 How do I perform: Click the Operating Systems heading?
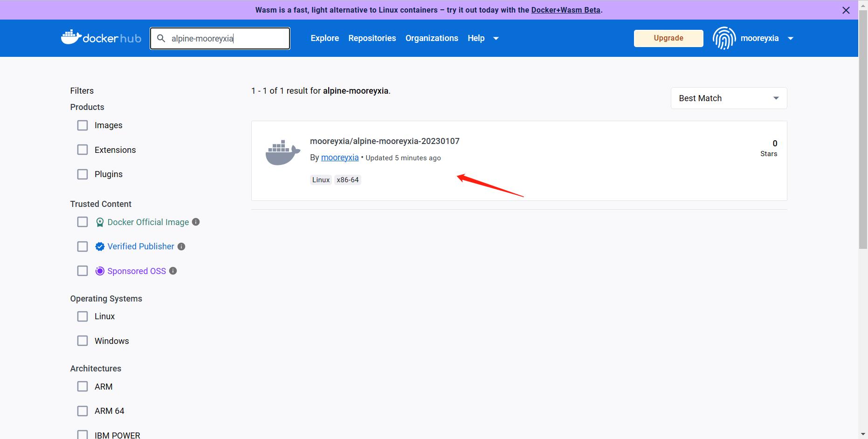106,299
